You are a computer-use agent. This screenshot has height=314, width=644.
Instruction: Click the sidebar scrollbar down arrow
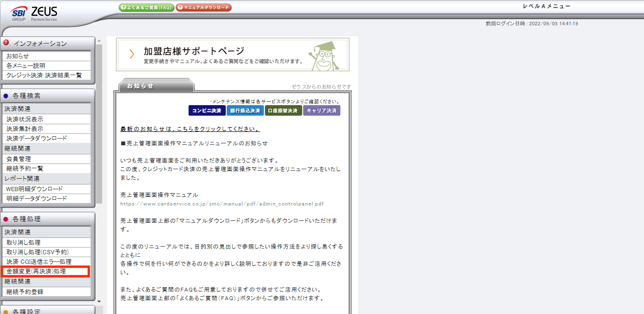99,301
